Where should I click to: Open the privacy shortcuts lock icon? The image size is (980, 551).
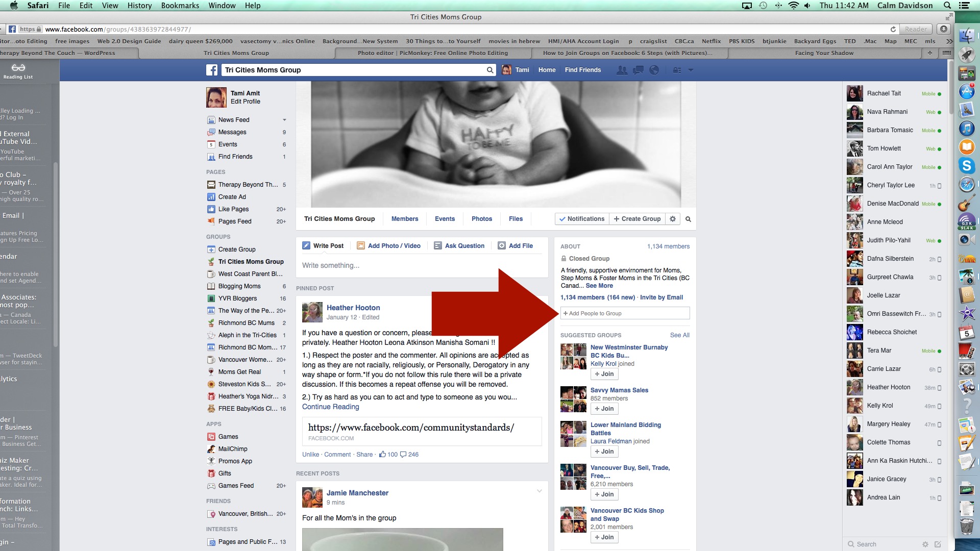click(677, 70)
